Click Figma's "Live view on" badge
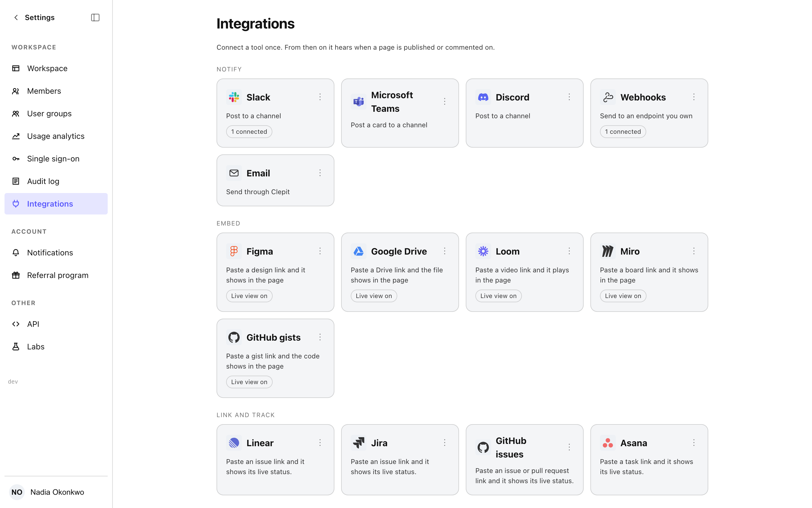 [249, 296]
